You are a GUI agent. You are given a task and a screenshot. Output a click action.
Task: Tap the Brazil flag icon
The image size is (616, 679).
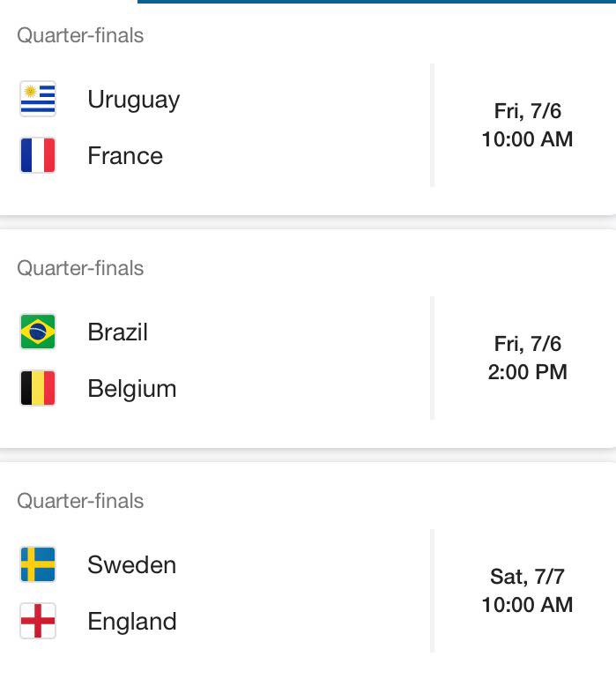pos(38,332)
